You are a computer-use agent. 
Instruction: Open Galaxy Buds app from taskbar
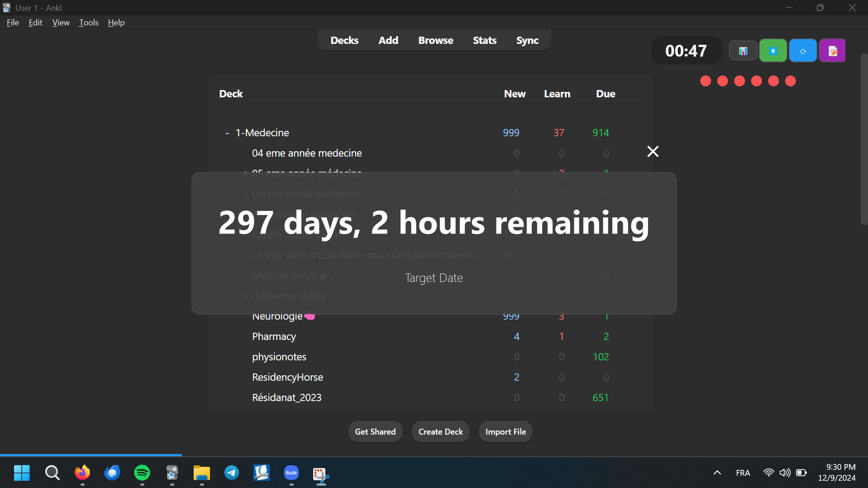tap(291, 473)
